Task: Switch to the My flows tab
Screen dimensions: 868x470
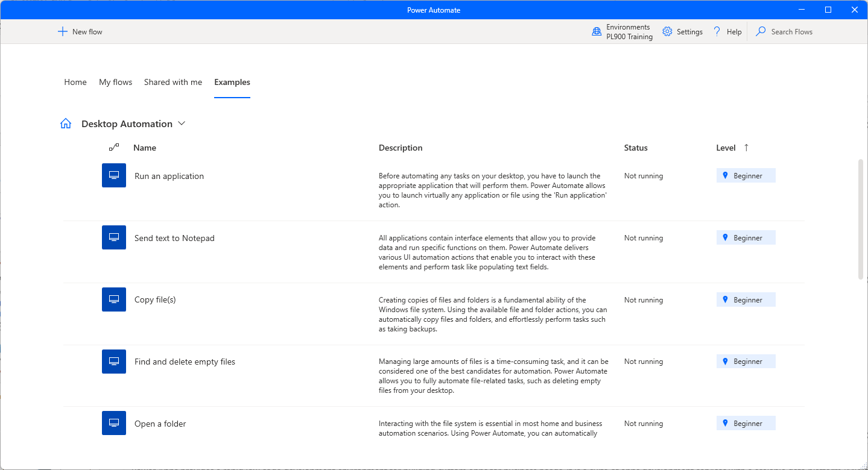Action: click(115, 82)
